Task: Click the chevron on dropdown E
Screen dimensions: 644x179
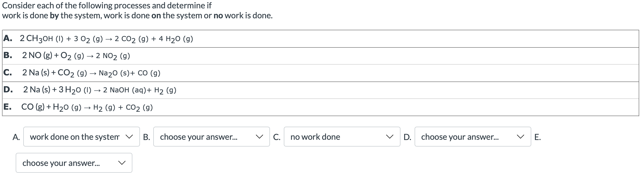Action: pyautogui.click(x=122, y=163)
